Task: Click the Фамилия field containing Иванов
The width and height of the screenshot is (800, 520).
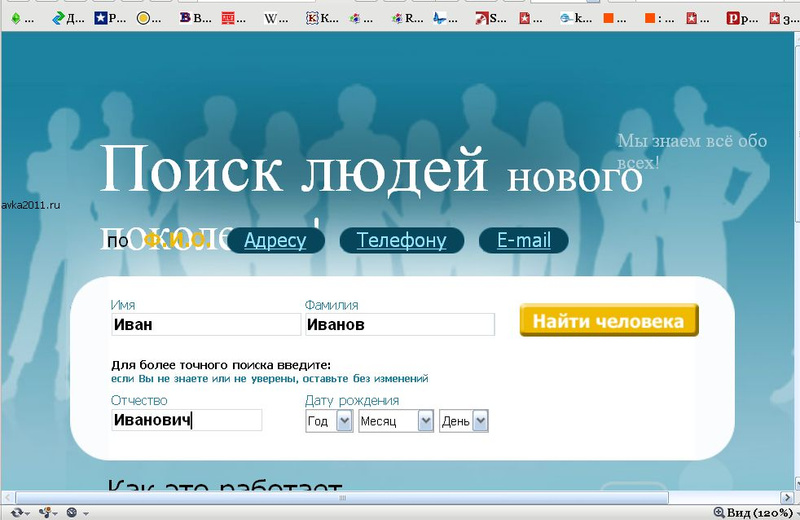Action: click(x=399, y=325)
